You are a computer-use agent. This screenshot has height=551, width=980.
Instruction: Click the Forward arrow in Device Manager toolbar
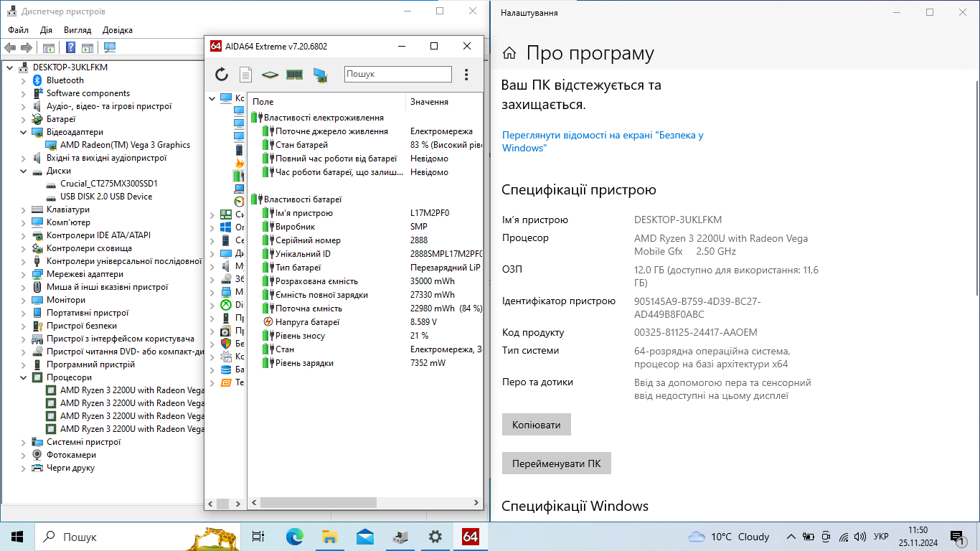point(27,48)
